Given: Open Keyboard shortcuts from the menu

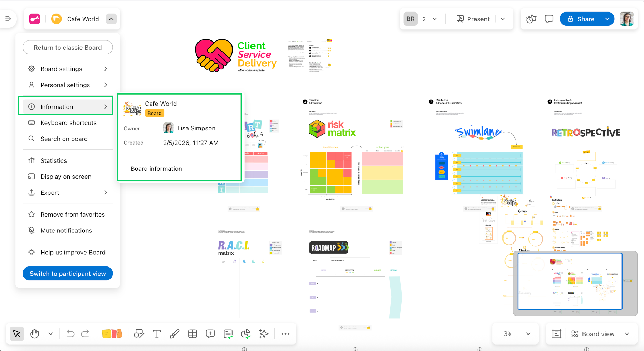Looking at the screenshot, I should pos(68,122).
